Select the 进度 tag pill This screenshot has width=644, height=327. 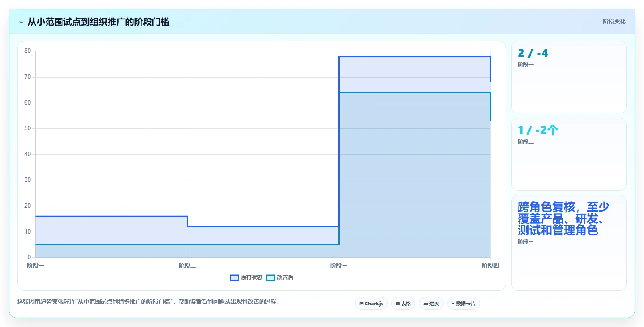431,304
